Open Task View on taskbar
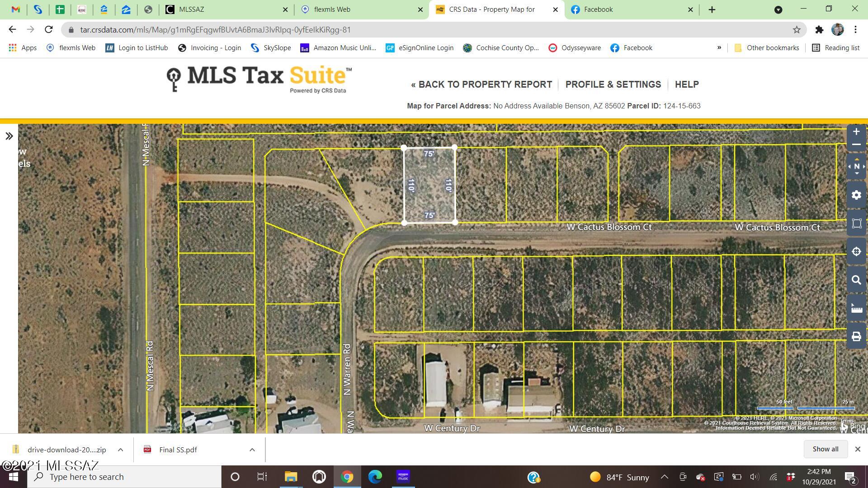Image resolution: width=868 pixels, height=488 pixels. 262,477
